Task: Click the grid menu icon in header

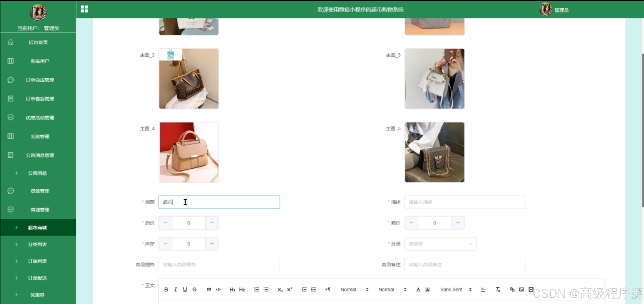Action: click(x=84, y=9)
